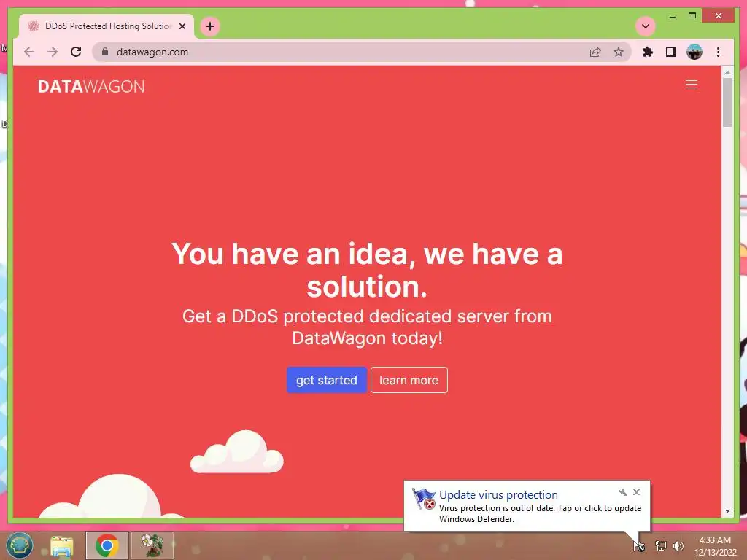This screenshot has height=560, width=747.
Task: Select the DDoS Protected Hosting Solutions tab
Action: coord(107,26)
